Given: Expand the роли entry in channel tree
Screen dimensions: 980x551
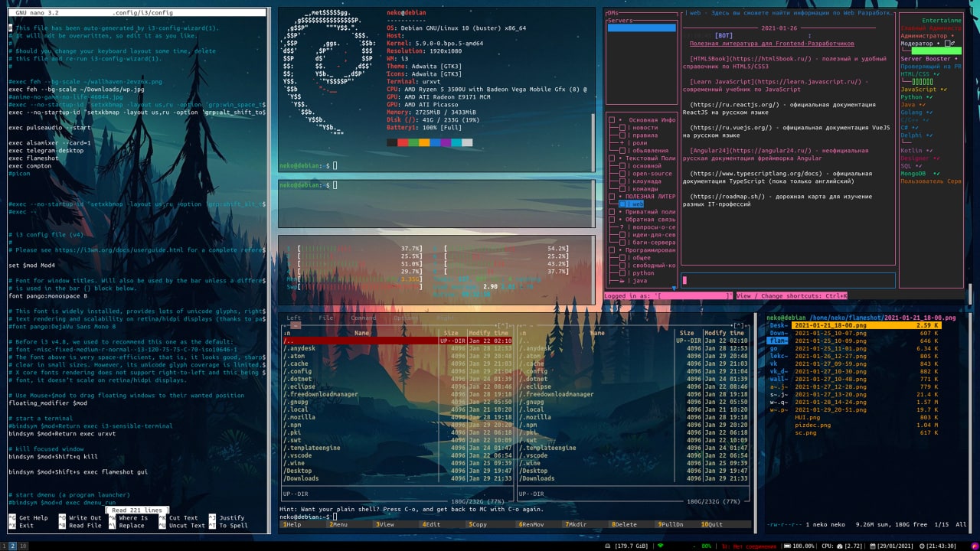Looking at the screenshot, I should (x=622, y=143).
